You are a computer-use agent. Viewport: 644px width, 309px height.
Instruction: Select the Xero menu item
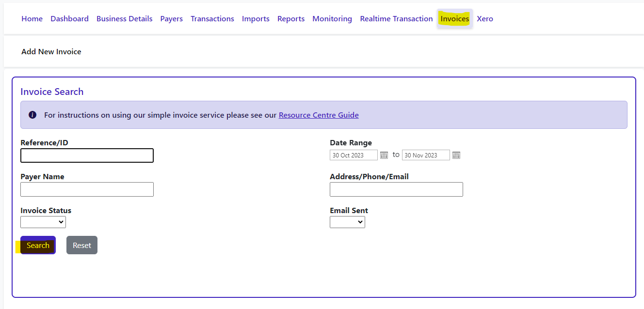click(485, 19)
